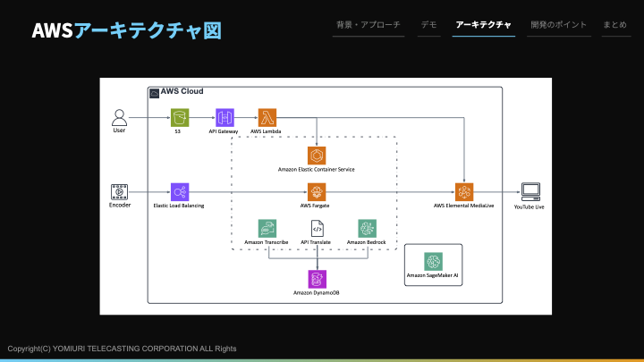Open the まとめ tab
The height and width of the screenshot is (362, 644).
pos(614,25)
